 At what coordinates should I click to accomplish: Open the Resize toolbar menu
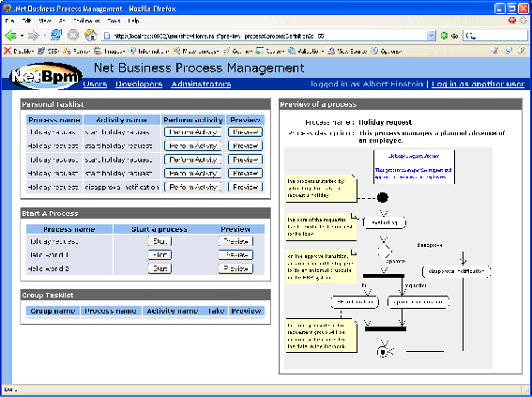click(x=270, y=52)
